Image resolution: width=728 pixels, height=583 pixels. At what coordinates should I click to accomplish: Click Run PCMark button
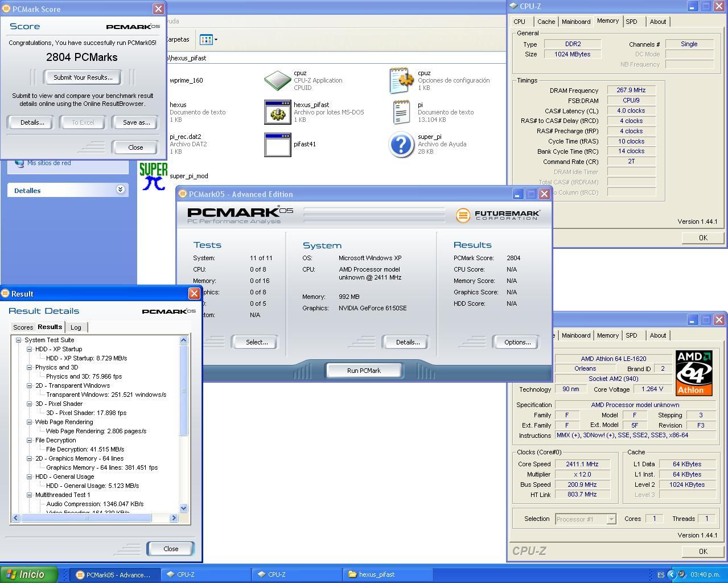click(364, 371)
